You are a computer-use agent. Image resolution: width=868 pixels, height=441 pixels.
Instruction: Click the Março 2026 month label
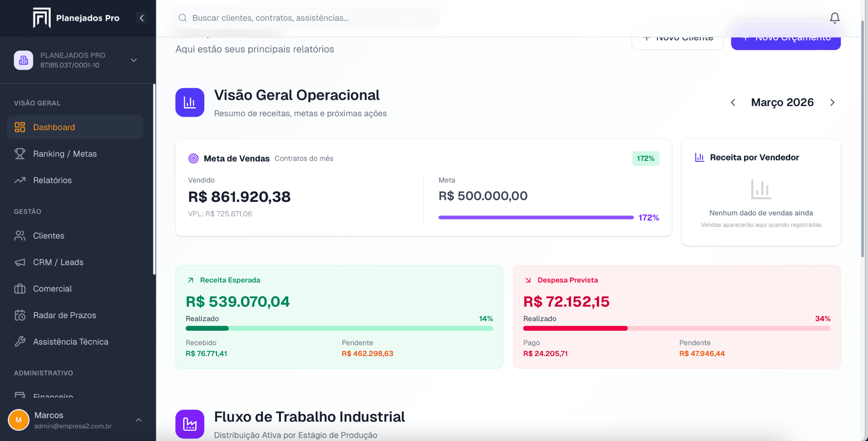[x=783, y=103]
